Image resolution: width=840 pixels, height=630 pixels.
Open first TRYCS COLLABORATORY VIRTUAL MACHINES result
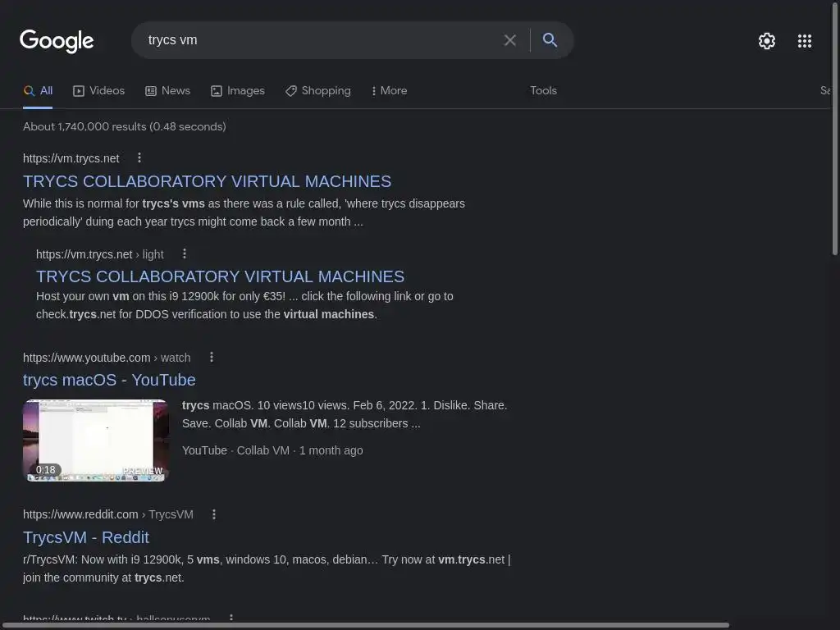pos(207,181)
